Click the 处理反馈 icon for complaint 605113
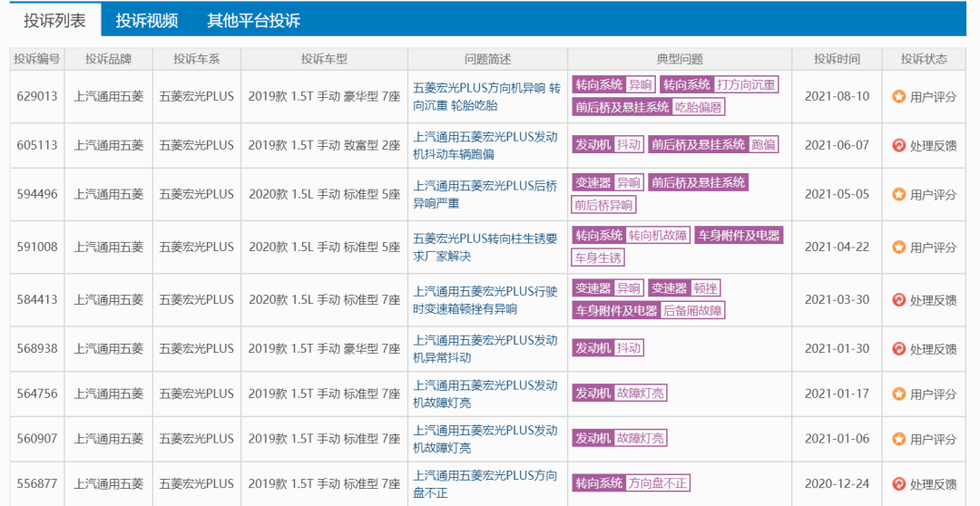Screen dimensions: 980x506 point(898,146)
